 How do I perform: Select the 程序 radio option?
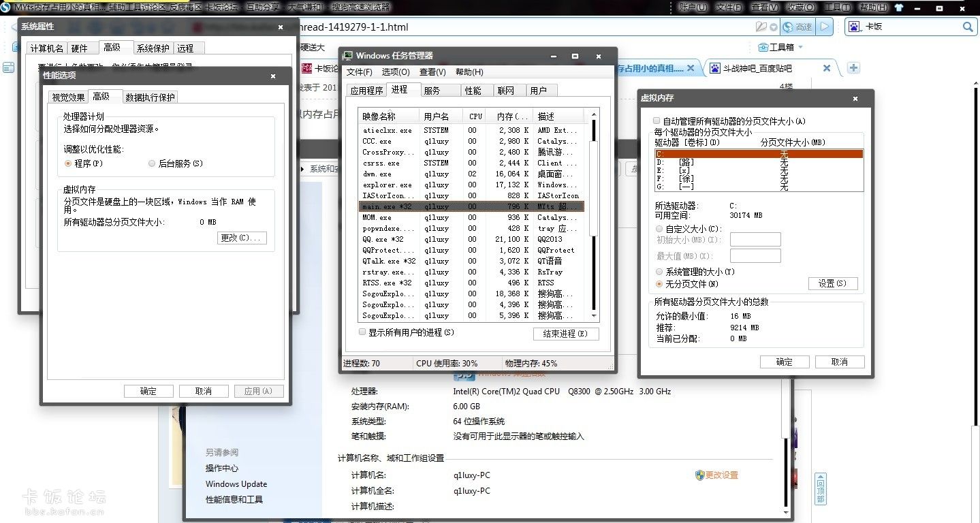(x=68, y=163)
